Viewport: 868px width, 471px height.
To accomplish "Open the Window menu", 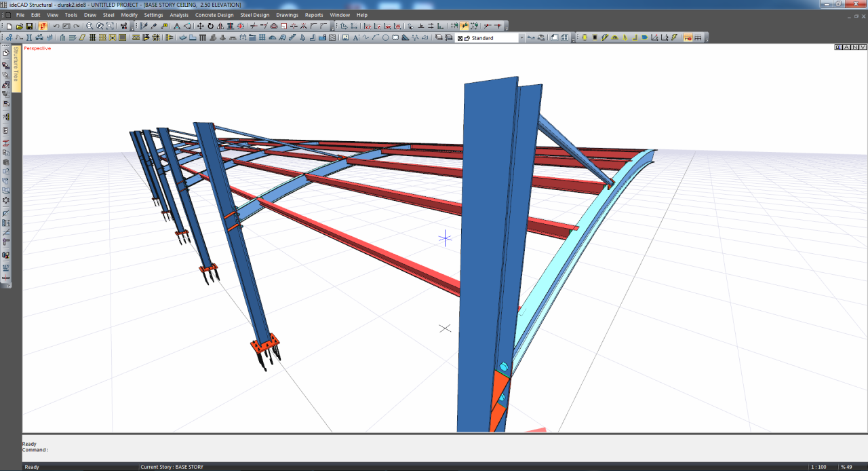I will tap(340, 15).
